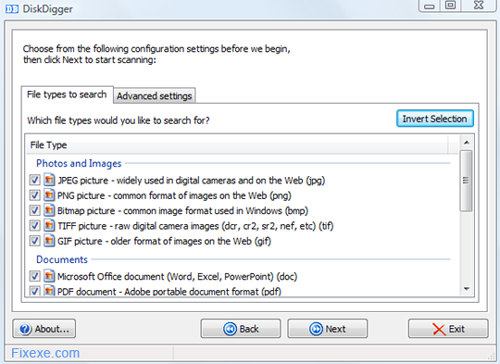Screen dimensions: 500x364
Task: Click the file icon next to Microsoft Office document
Action: coord(49,276)
